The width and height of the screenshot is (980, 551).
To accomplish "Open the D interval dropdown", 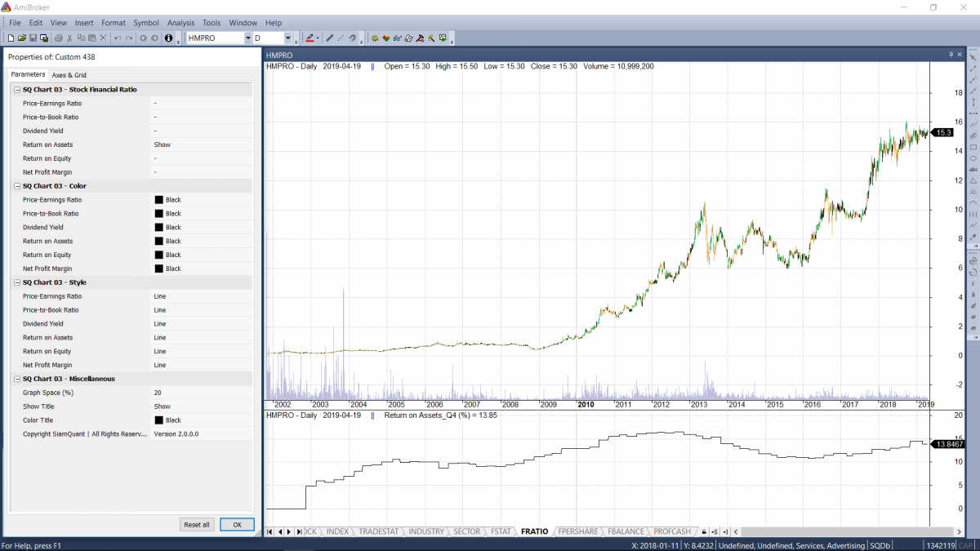I will coord(287,38).
